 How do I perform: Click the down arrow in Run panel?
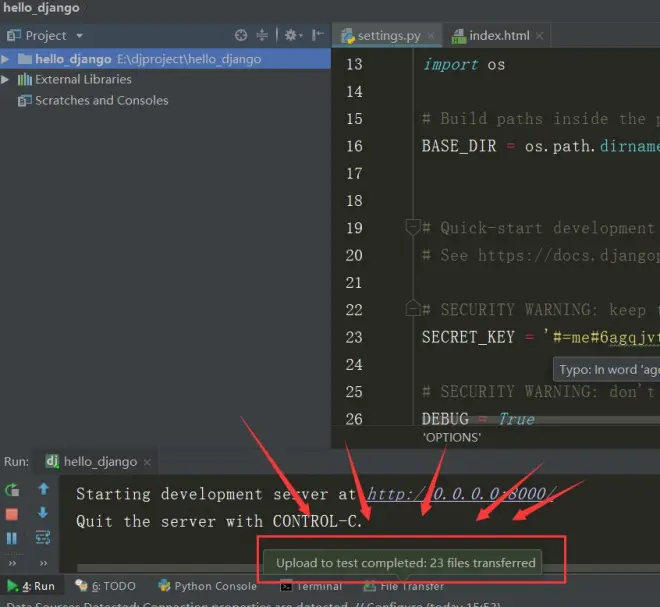point(43,514)
